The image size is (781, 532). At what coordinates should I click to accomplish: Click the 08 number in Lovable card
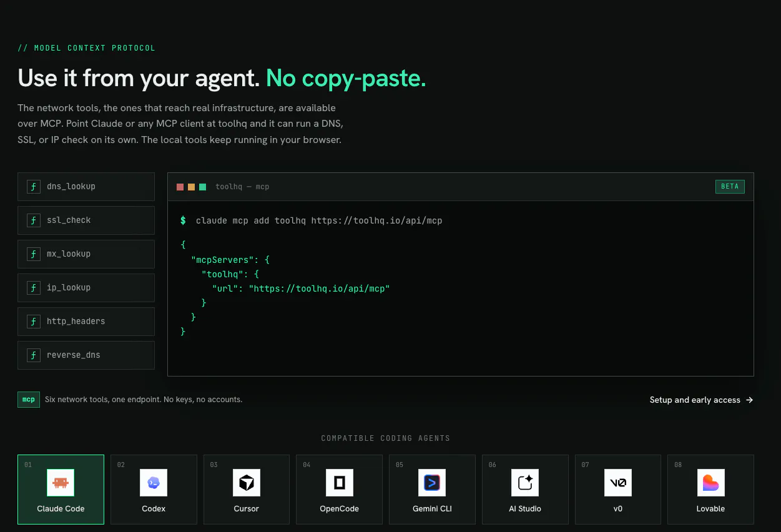tap(678, 465)
